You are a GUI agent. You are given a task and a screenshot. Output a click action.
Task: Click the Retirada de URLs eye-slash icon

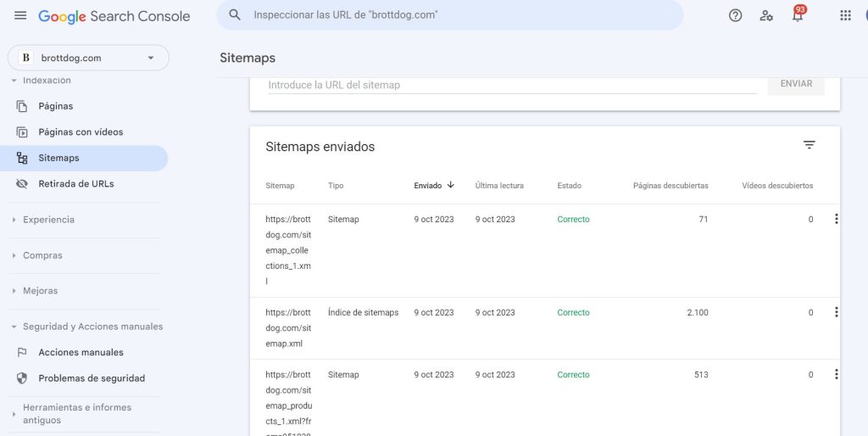pyautogui.click(x=21, y=184)
